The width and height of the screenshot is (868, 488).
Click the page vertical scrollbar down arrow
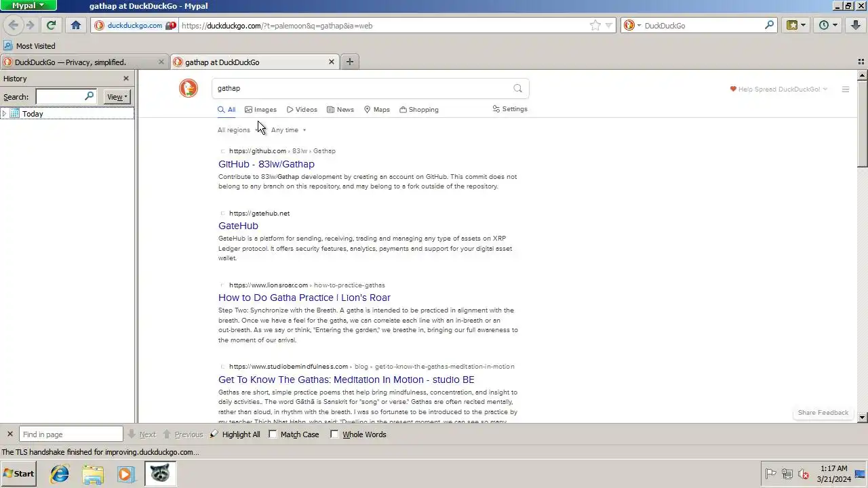tap(863, 418)
